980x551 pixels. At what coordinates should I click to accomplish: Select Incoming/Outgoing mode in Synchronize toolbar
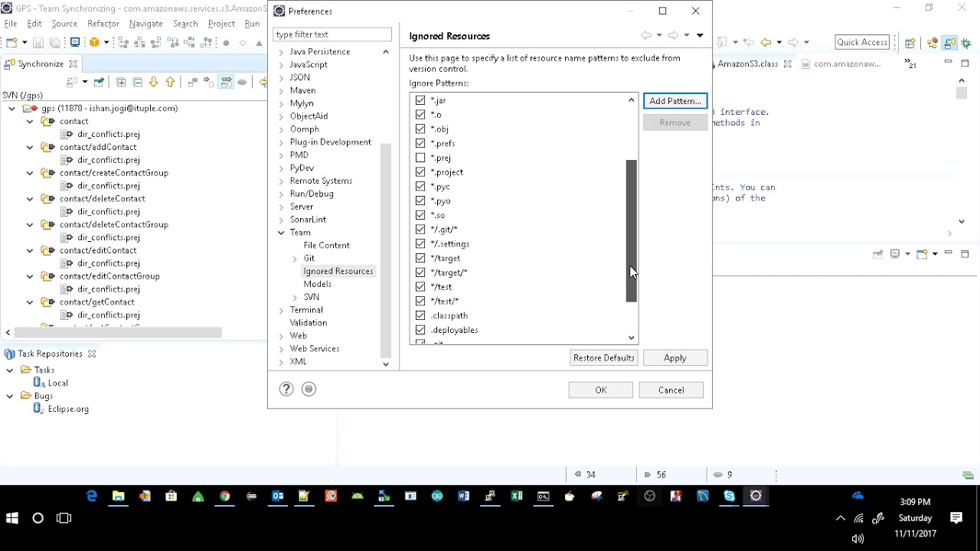click(227, 82)
